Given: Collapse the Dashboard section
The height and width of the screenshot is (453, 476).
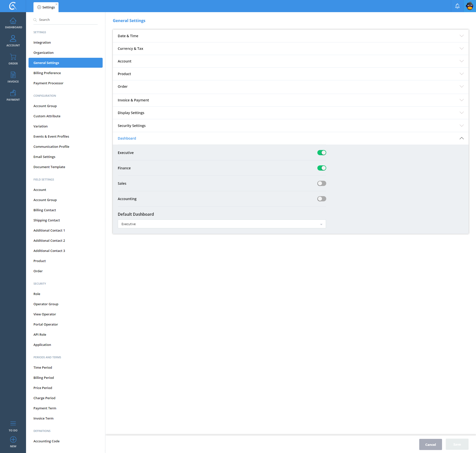Looking at the screenshot, I should pos(461,138).
